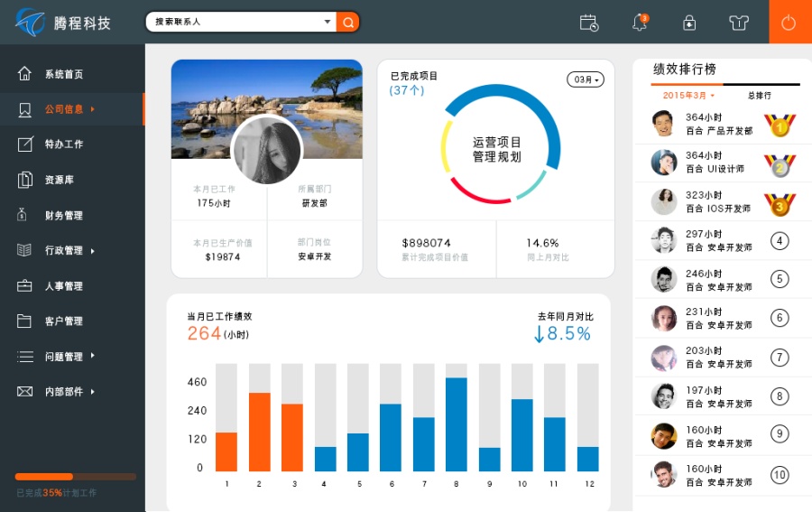
Task: Click the rank 10 circle badge
Action: (x=780, y=474)
